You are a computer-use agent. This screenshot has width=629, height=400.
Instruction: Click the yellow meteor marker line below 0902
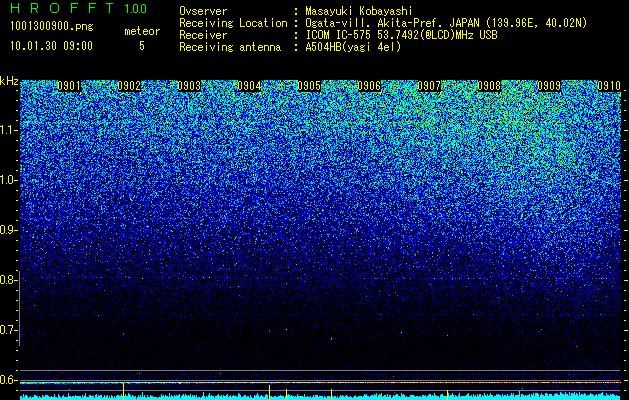(x=124, y=391)
